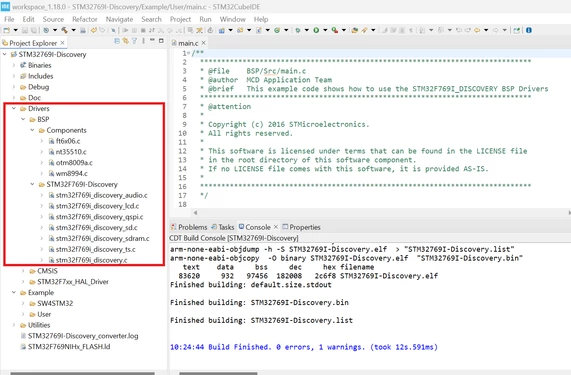The width and height of the screenshot is (571, 375).
Task: Collapse the Drivers folder
Action: (x=14, y=108)
